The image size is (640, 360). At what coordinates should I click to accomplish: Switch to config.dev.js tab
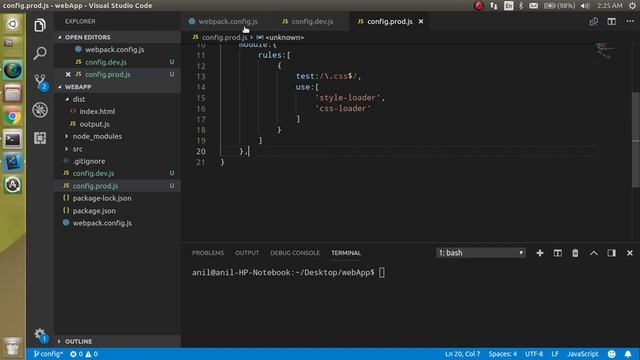coord(312,21)
